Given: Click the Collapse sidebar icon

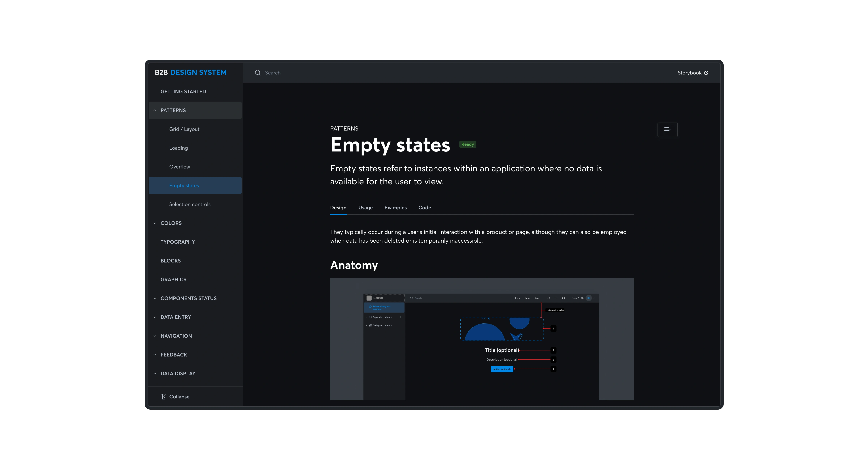Looking at the screenshot, I should tap(163, 397).
